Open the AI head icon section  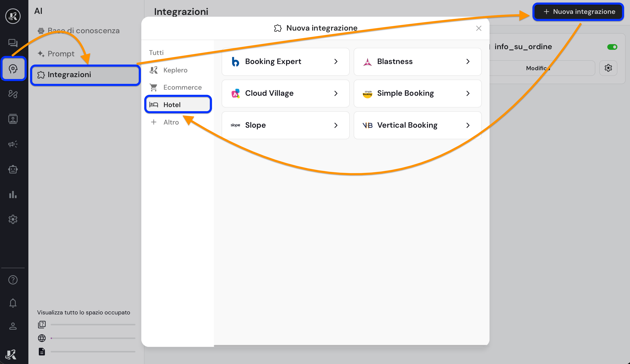click(13, 69)
